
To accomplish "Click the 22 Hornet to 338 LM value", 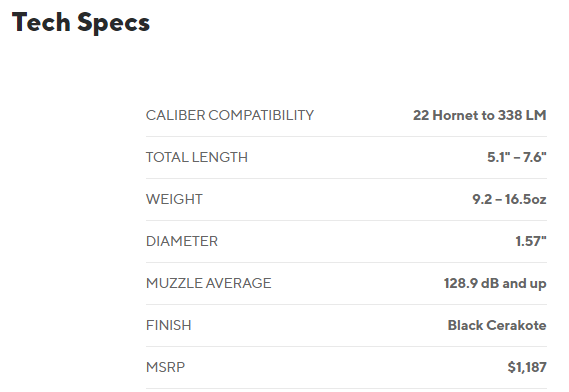I will 479,115.
